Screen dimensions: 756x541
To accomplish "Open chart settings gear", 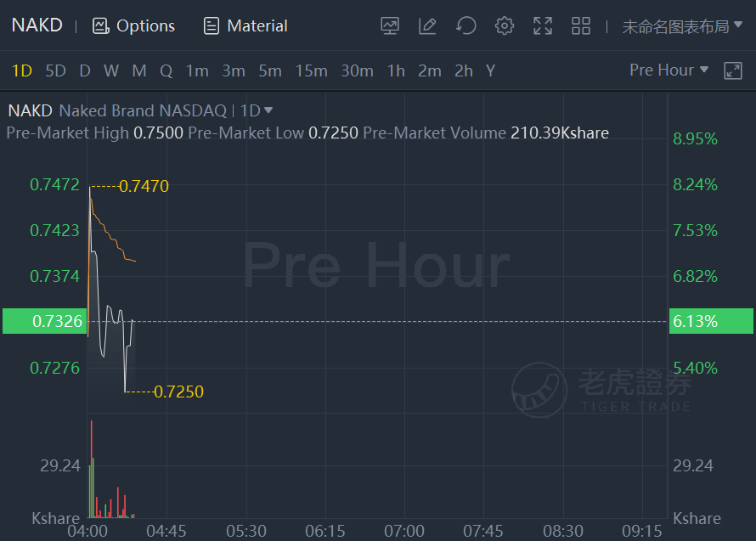I will point(505,25).
